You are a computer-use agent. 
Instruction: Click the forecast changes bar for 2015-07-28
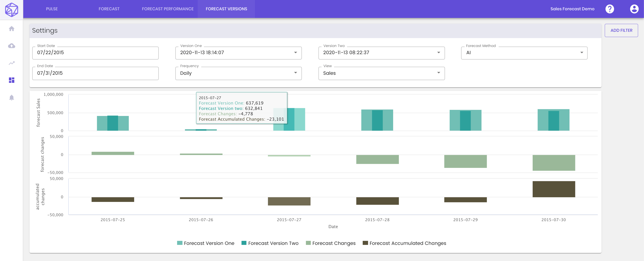click(377, 159)
